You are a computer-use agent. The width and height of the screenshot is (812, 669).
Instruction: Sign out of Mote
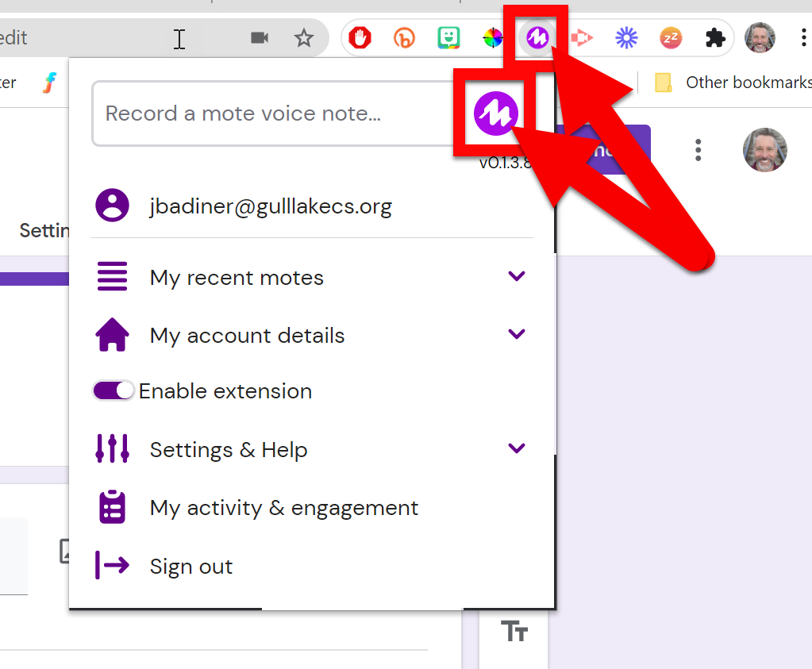pos(191,567)
